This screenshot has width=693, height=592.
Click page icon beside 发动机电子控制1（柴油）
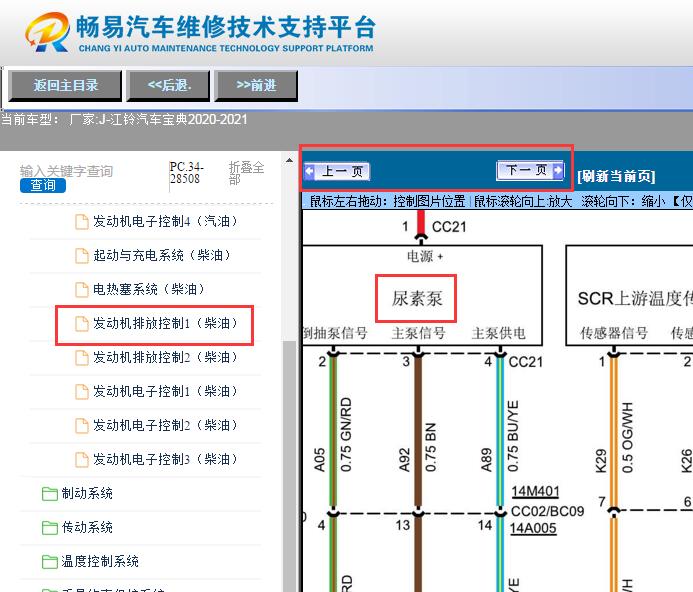[x=82, y=392]
